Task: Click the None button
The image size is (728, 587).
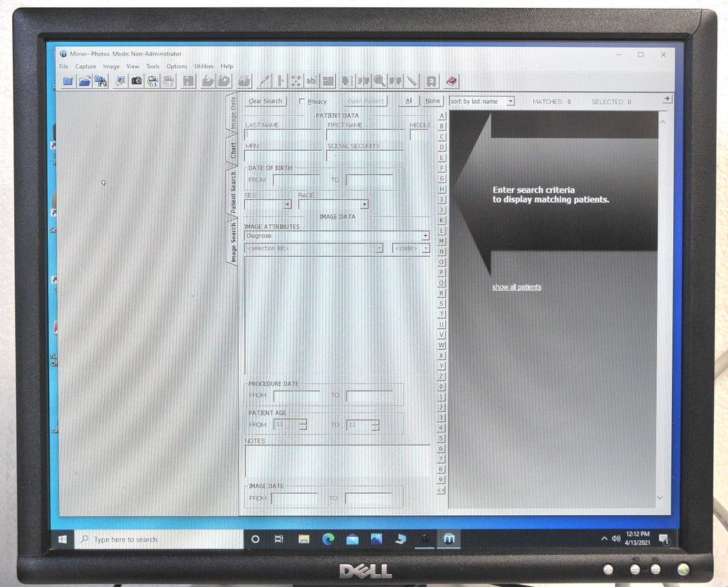Action: (x=432, y=101)
